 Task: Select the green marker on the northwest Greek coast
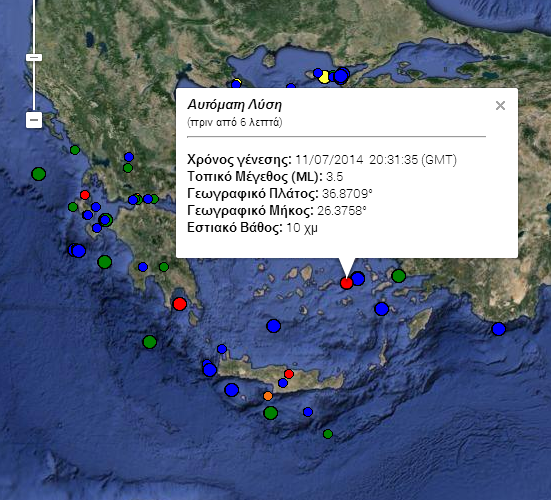(x=75, y=150)
